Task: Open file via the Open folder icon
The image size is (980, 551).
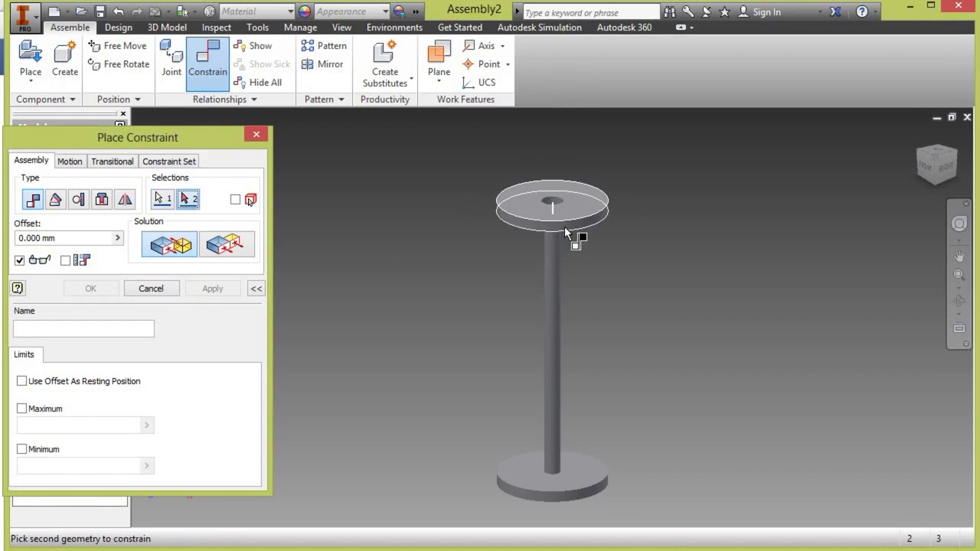Action: 81,11
